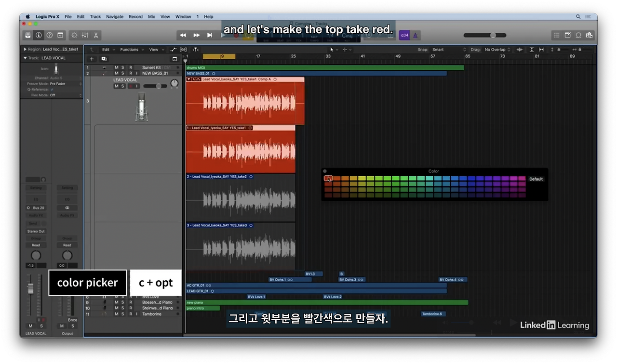This screenshot has width=617, height=364.
Task: Open Spotlight search in menu bar
Action: 578,16
